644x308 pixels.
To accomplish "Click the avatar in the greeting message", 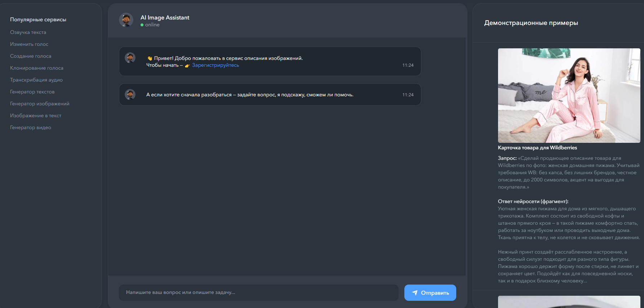I will click(x=130, y=58).
